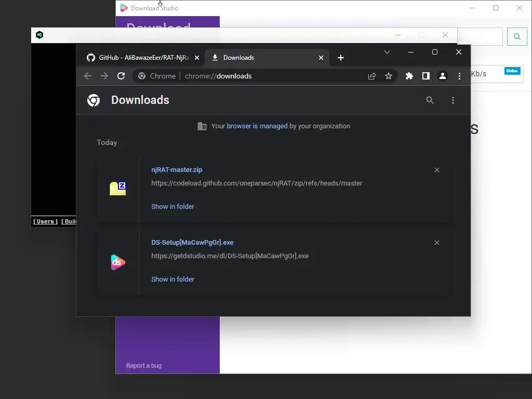Open Chrome extensions puzzle icon
The height and width of the screenshot is (399, 532).
coord(409,76)
